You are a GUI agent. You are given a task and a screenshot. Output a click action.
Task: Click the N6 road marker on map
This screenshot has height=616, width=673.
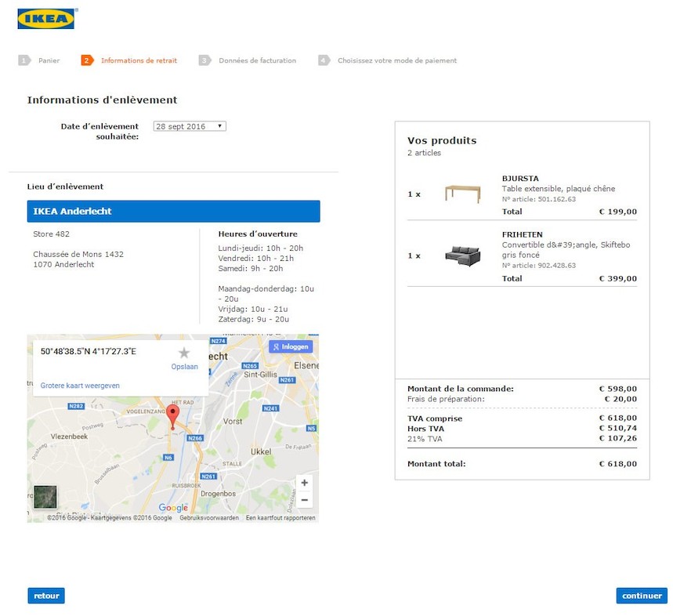click(168, 458)
